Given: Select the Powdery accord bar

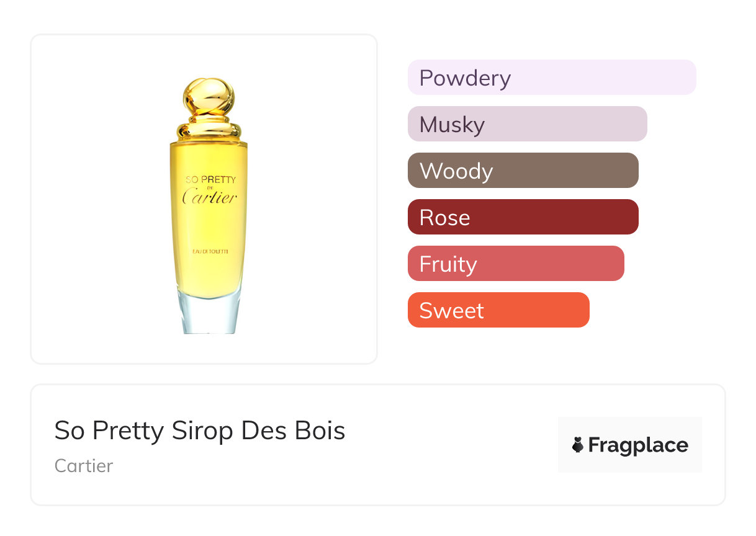Looking at the screenshot, I should (552, 78).
